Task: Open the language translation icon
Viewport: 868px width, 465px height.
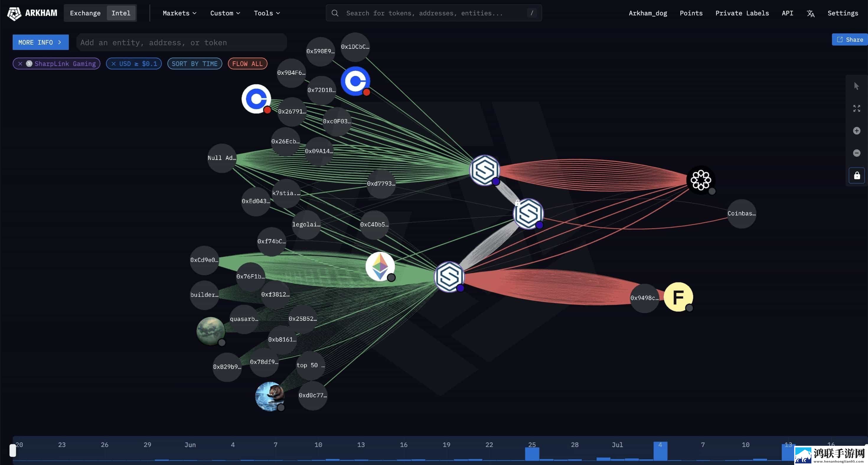Action: [x=810, y=14]
